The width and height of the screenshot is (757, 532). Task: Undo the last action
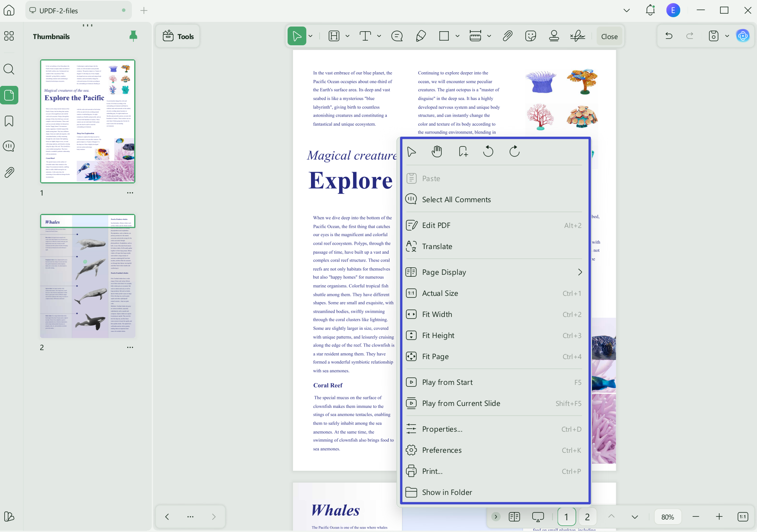click(x=669, y=36)
